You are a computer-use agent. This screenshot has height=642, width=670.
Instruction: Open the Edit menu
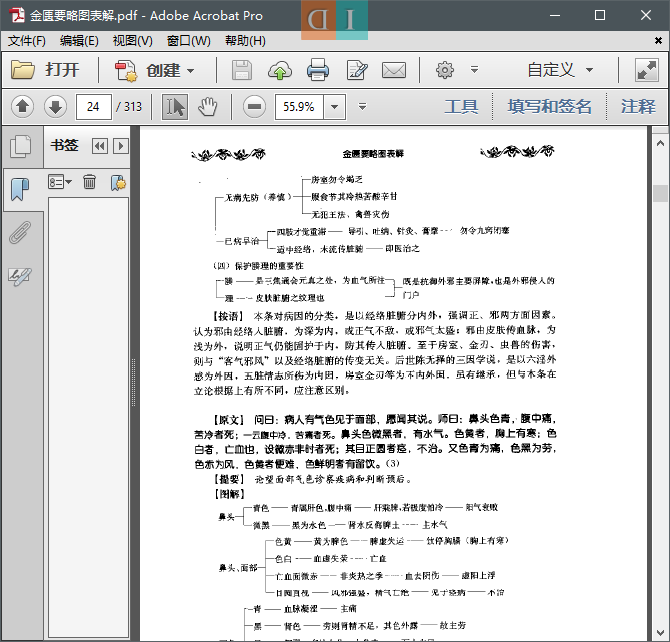[79, 41]
